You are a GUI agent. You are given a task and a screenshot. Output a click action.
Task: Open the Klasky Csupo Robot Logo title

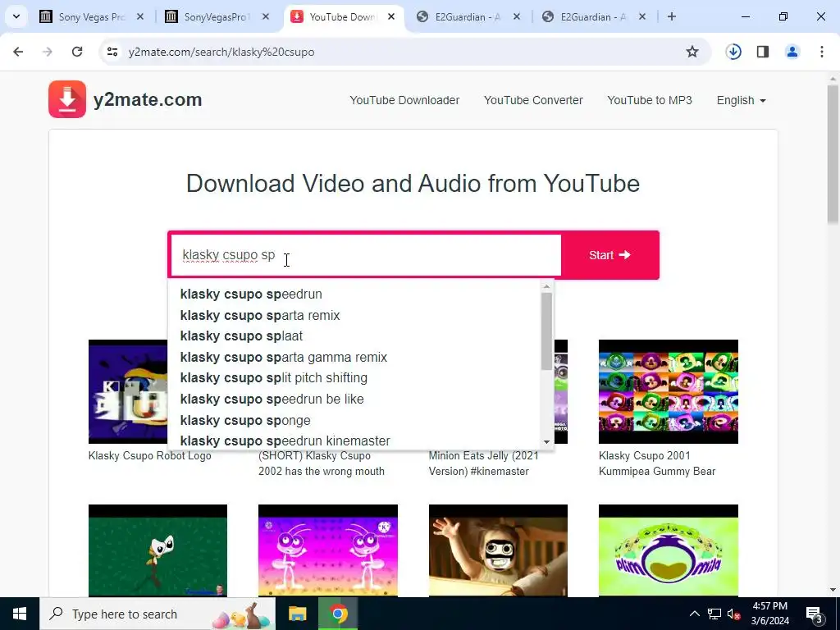coord(149,456)
